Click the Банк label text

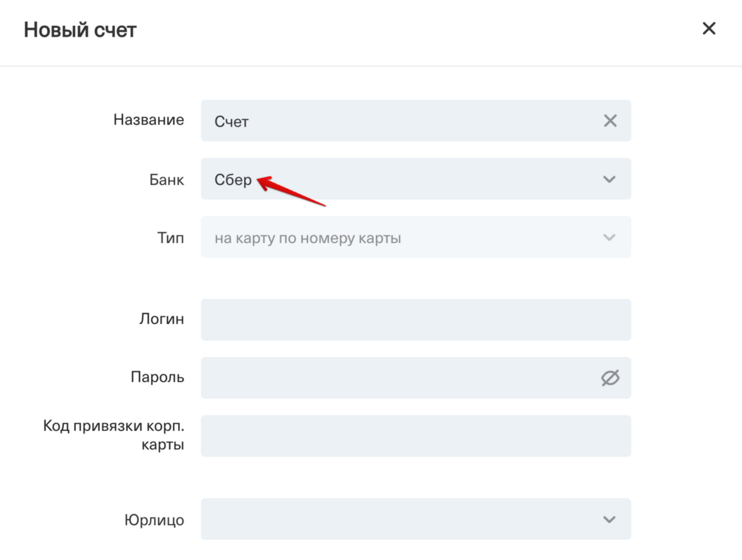[x=167, y=180]
